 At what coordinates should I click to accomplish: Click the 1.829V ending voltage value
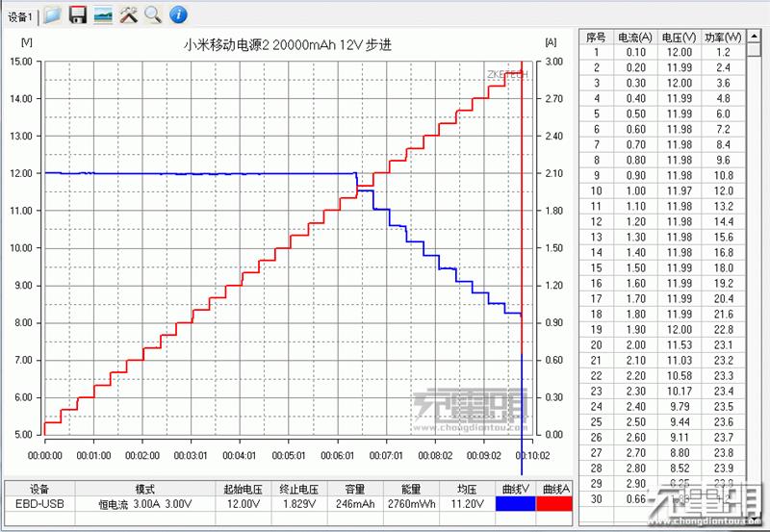(299, 504)
